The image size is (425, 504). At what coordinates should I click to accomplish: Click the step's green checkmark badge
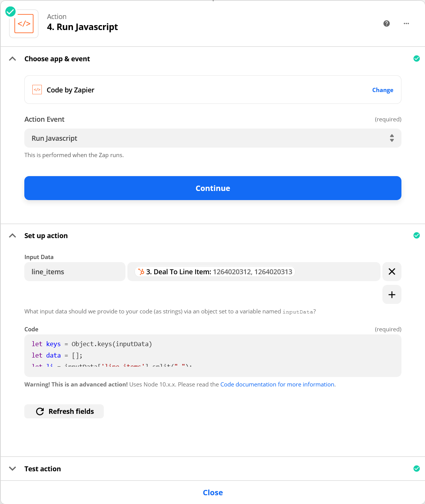point(11,12)
